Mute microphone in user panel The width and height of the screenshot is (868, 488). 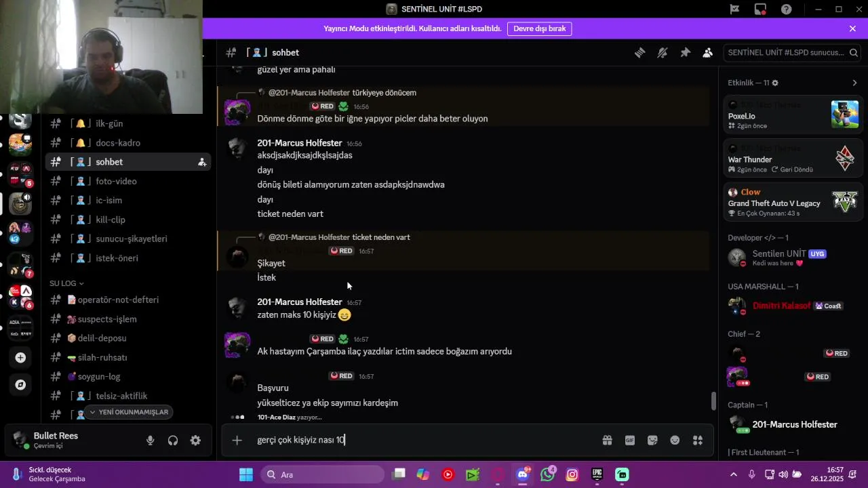click(151, 441)
